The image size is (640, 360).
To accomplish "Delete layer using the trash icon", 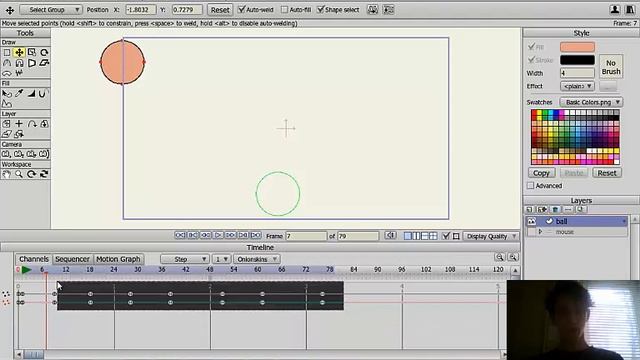I will [555, 209].
